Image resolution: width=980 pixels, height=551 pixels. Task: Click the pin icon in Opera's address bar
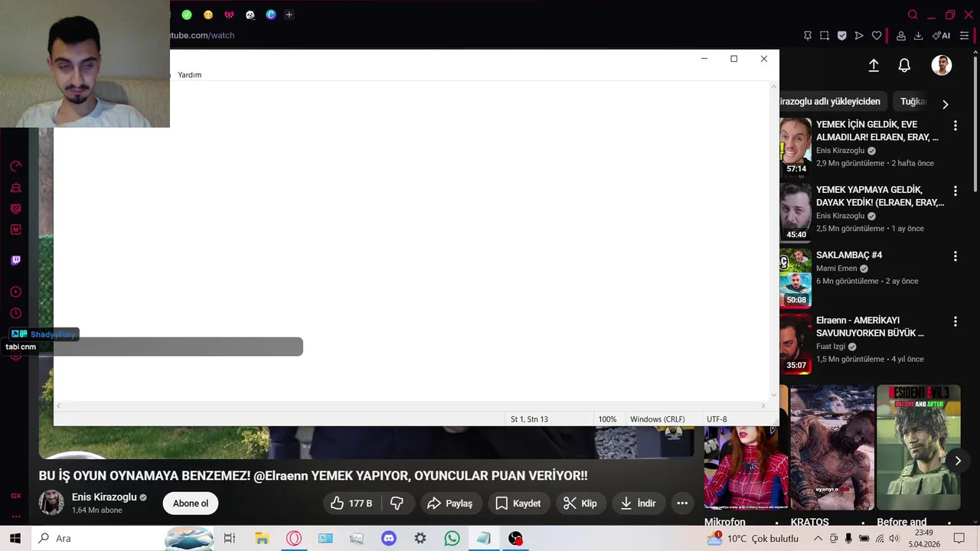808,35
